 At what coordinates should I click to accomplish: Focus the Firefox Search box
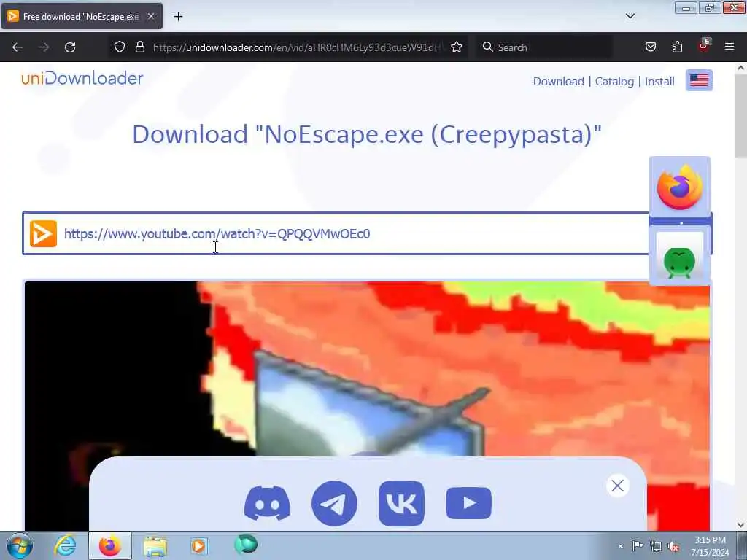(546, 47)
